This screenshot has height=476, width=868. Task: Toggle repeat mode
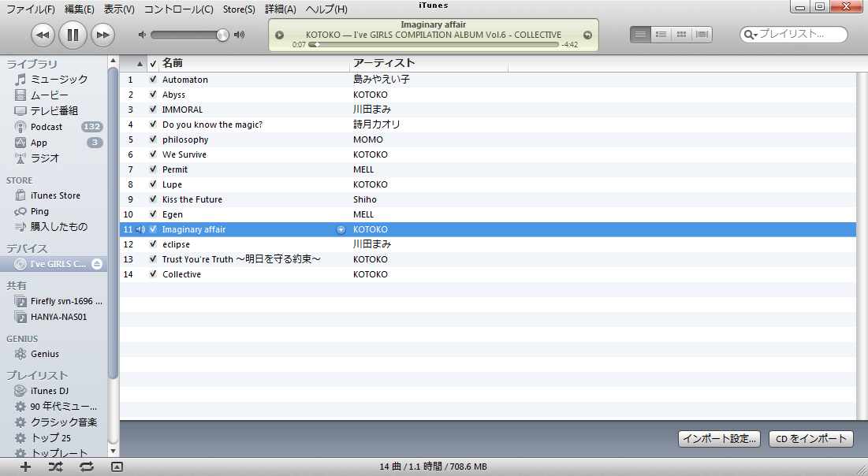[87, 467]
